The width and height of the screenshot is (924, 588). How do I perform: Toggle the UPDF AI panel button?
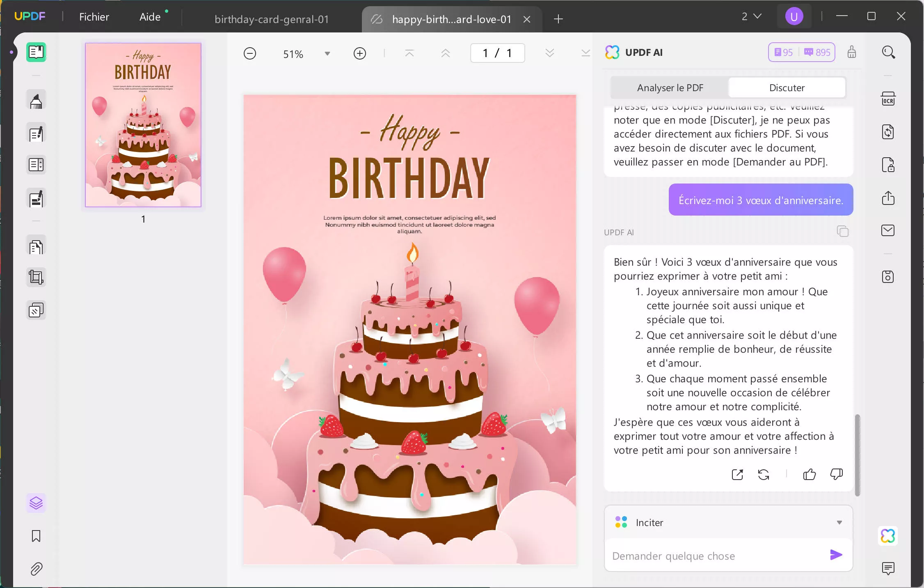[888, 536]
